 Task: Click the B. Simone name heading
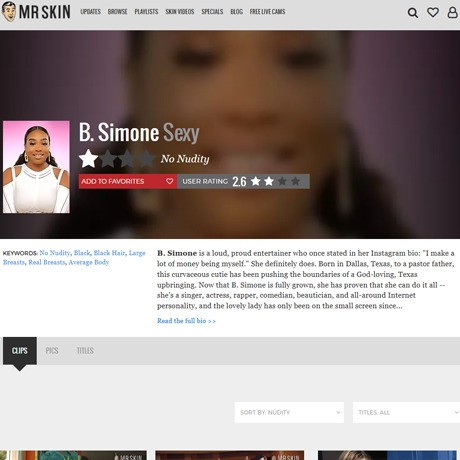coord(119,133)
